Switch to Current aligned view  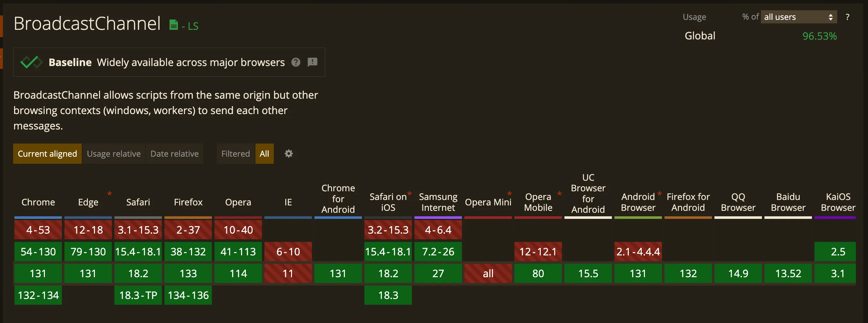(x=47, y=153)
